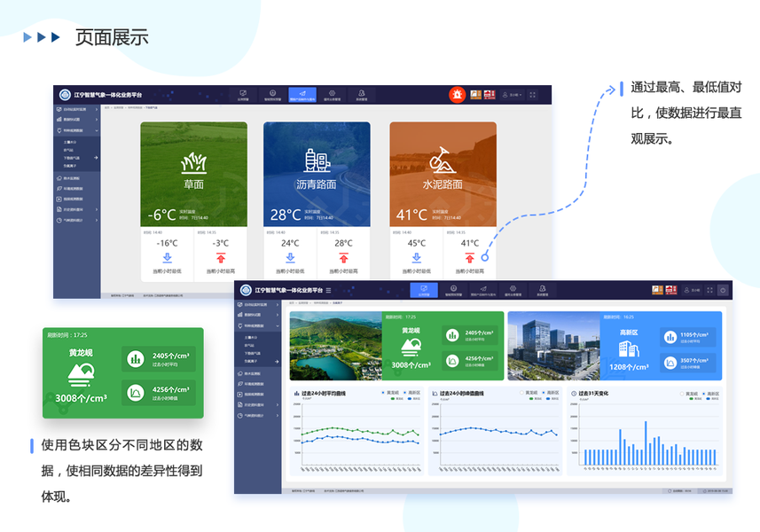Click the platform logo in upper window
This screenshot has width=760, height=532.
[65, 95]
